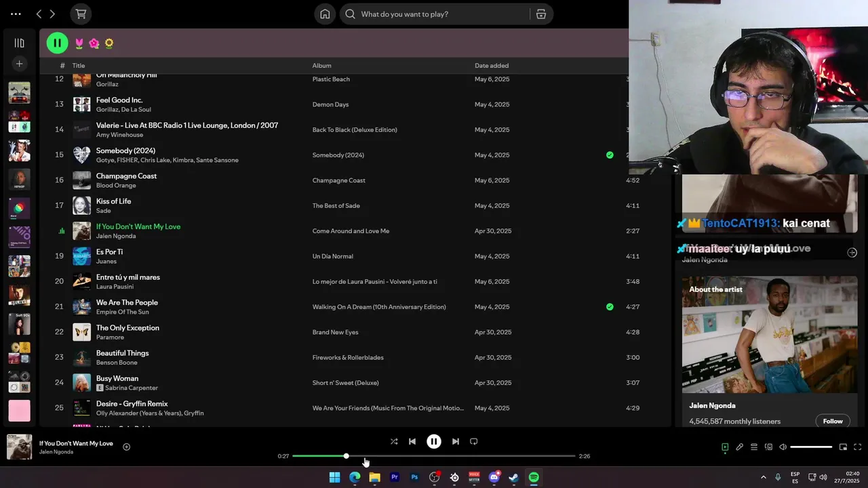Open Windows Start menu

tap(334, 477)
